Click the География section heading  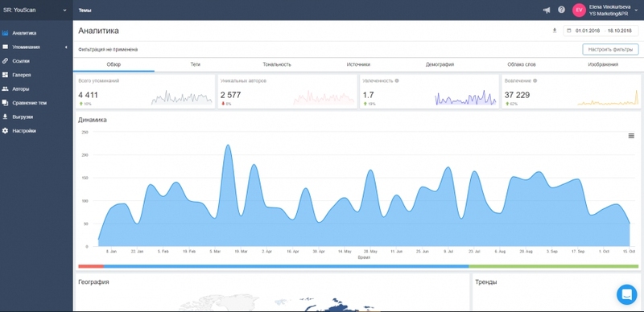click(x=93, y=282)
